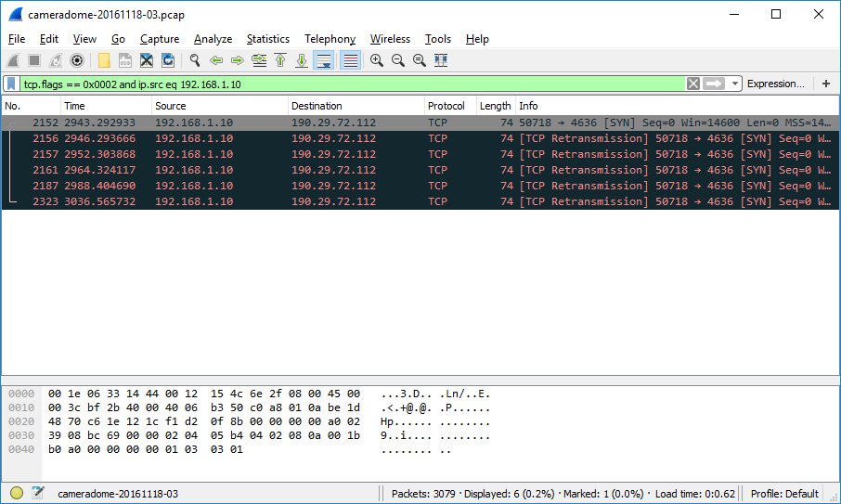Image resolution: width=841 pixels, height=504 pixels.
Task: Open the Telephony menu
Action: (x=330, y=39)
